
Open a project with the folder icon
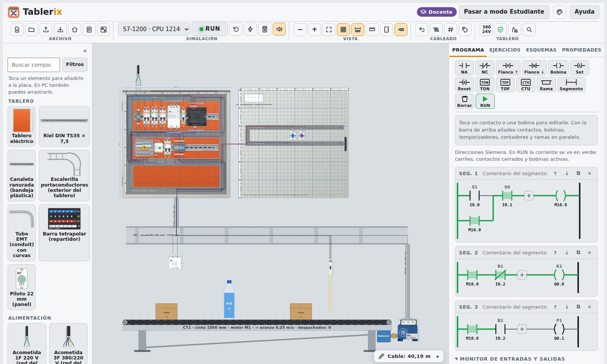(x=31, y=30)
